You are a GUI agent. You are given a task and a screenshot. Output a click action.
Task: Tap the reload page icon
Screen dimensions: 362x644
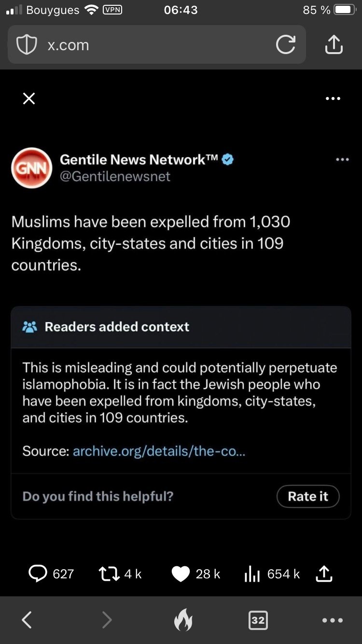285,45
